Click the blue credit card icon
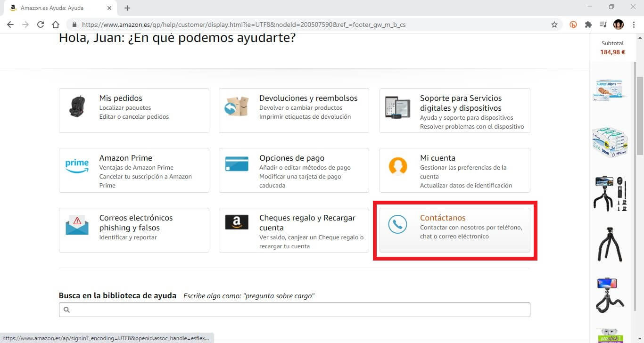The height and width of the screenshot is (343, 644). [237, 164]
